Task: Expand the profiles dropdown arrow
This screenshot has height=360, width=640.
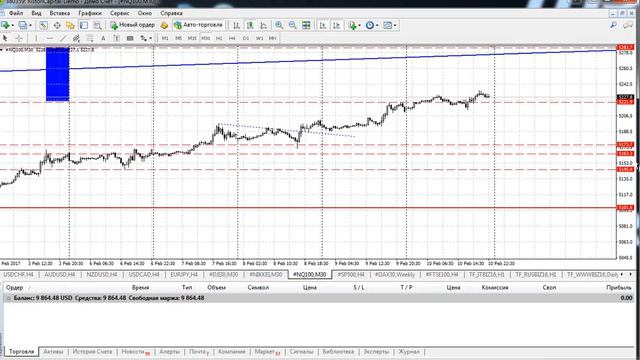Action: pos(30,25)
